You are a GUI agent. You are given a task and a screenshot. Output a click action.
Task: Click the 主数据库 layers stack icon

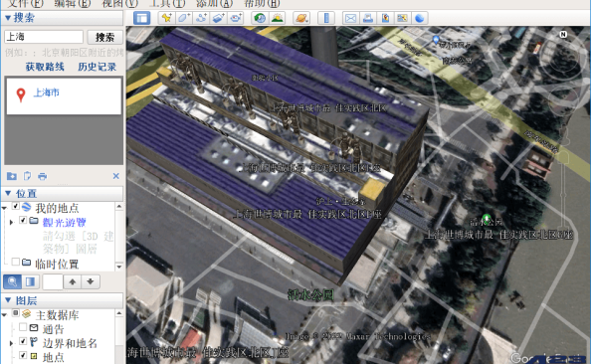coord(27,313)
